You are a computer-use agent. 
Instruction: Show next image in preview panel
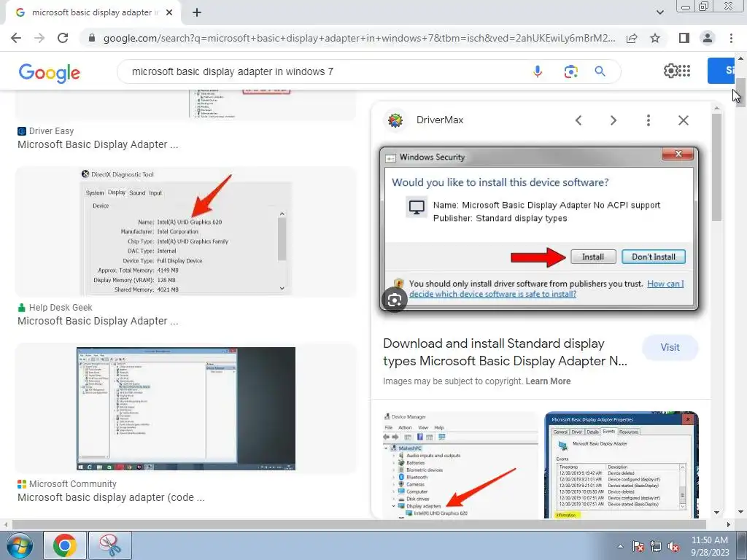614,120
